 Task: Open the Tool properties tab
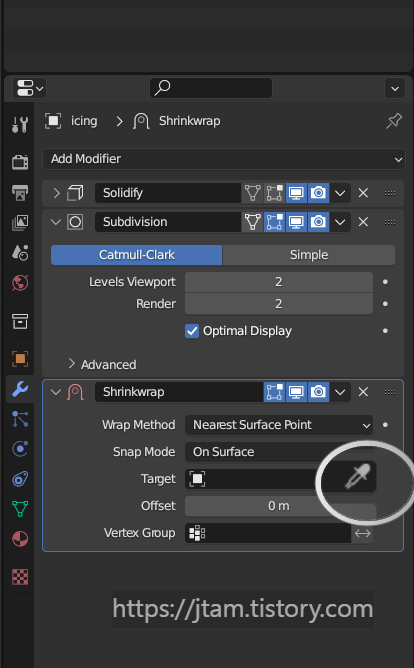pos(20,124)
